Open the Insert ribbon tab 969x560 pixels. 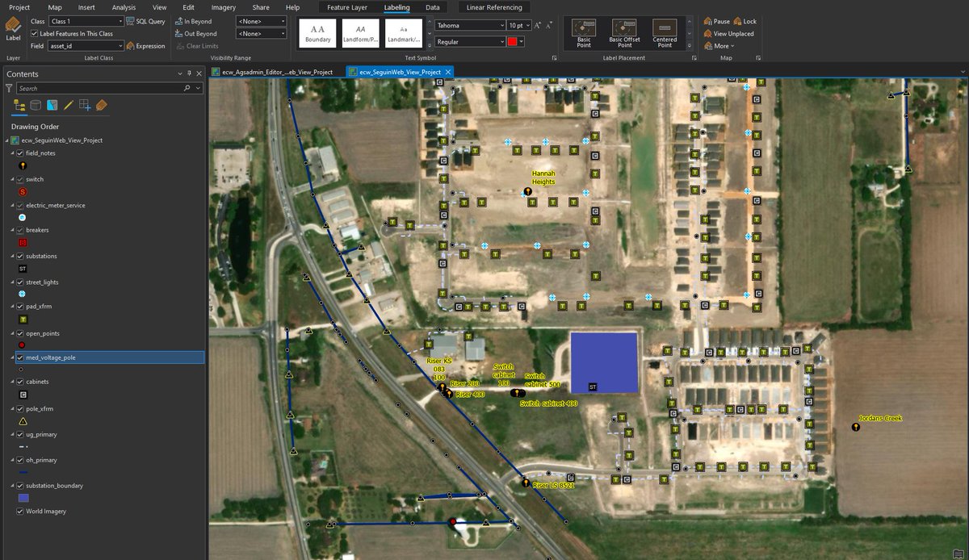[86, 7]
